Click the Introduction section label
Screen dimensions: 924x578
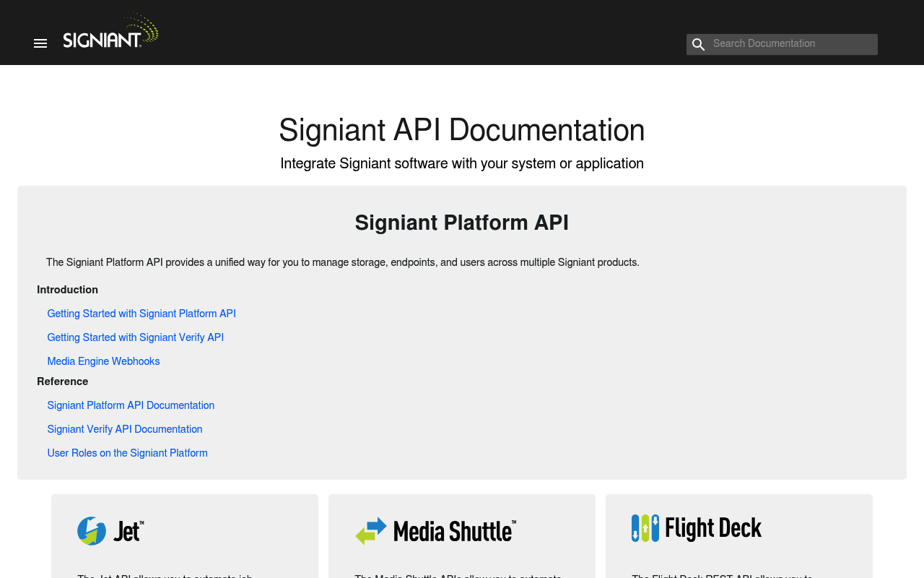click(67, 290)
